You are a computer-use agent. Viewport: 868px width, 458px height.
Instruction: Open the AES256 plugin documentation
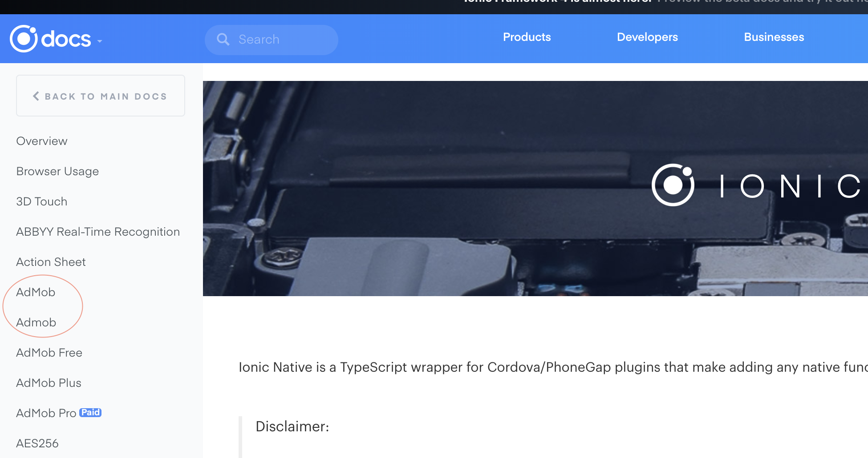(x=37, y=443)
